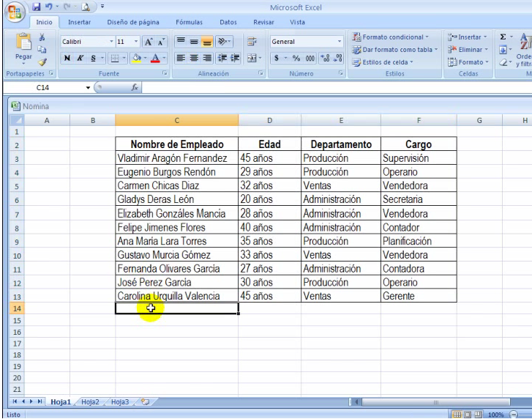This screenshot has width=532, height=419.
Task: Open the Office button menu
Action: pyautogui.click(x=14, y=12)
